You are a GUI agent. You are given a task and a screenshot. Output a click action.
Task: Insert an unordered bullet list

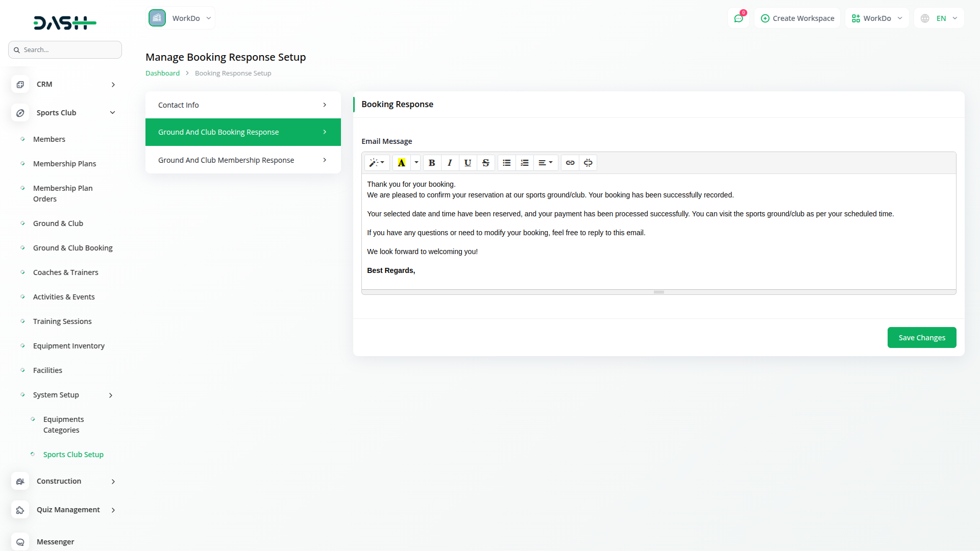tap(506, 163)
